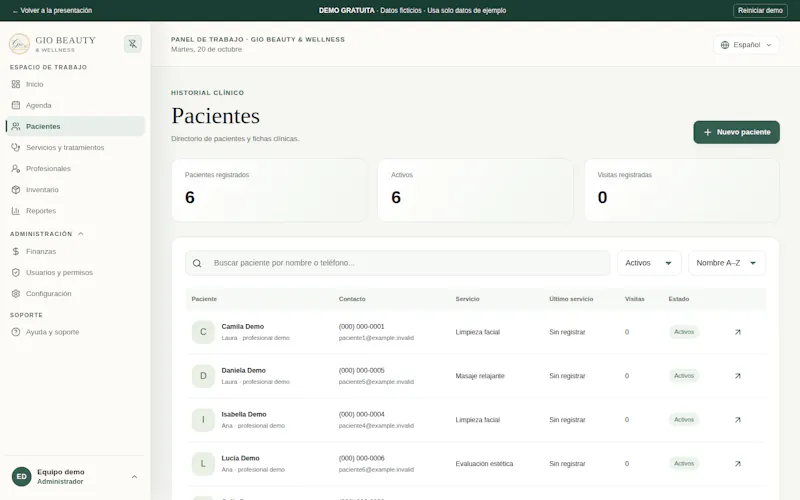
Task: Open the Nombre A–Z sort dropdown
Action: [727, 263]
